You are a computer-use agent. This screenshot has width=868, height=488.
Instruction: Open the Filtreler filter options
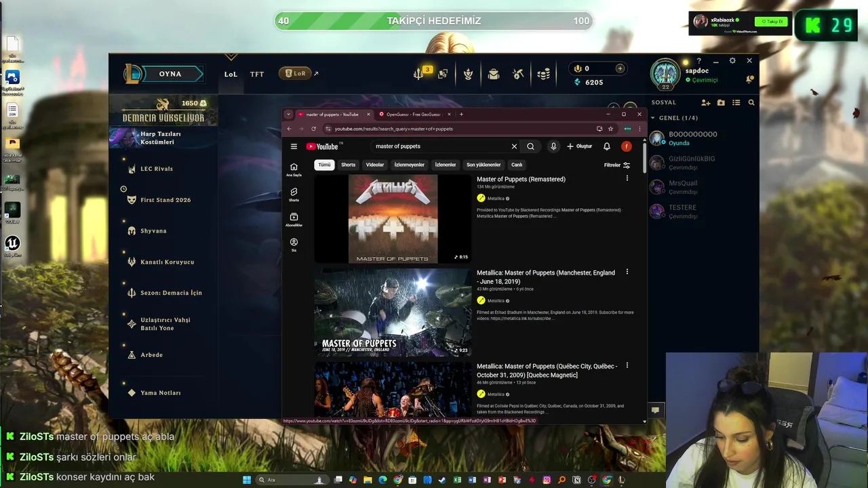click(x=617, y=165)
